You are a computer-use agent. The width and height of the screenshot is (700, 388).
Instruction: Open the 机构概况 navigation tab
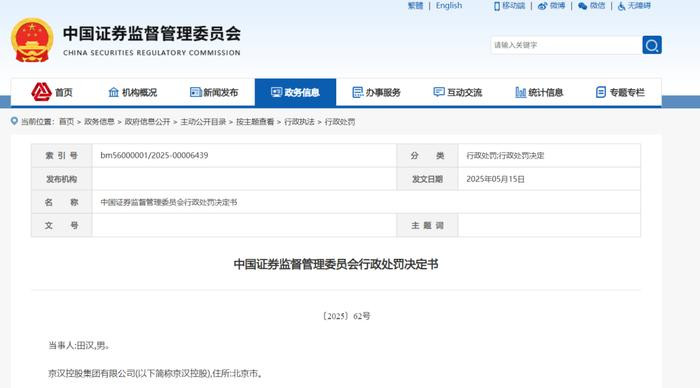click(133, 92)
